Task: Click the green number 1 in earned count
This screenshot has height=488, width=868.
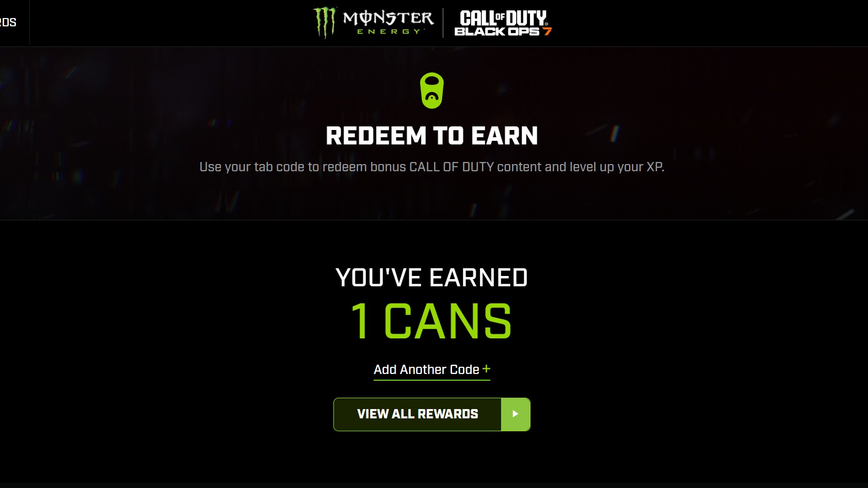Action: 360,321
